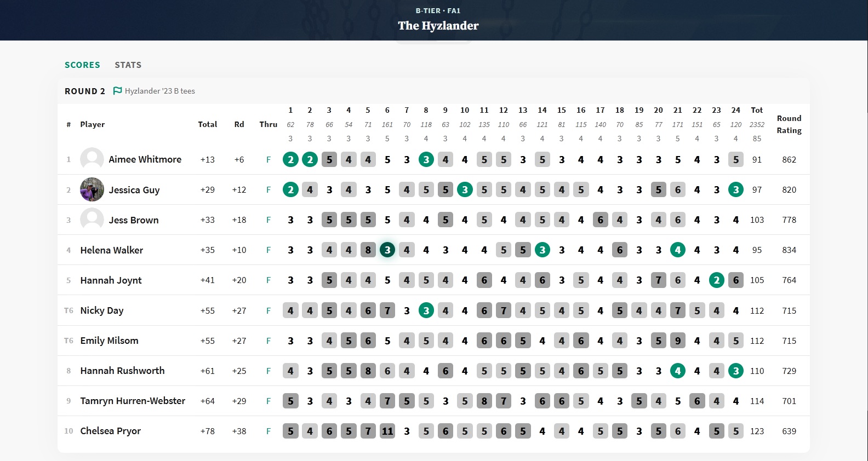Image resolution: width=868 pixels, height=461 pixels.
Task: Open Helena Walker's player profile
Action: pyautogui.click(x=111, y=250)
